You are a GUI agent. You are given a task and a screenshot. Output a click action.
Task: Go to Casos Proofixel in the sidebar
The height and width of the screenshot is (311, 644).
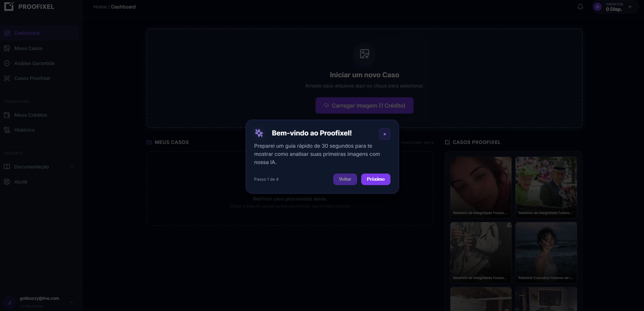click(39, 78)
